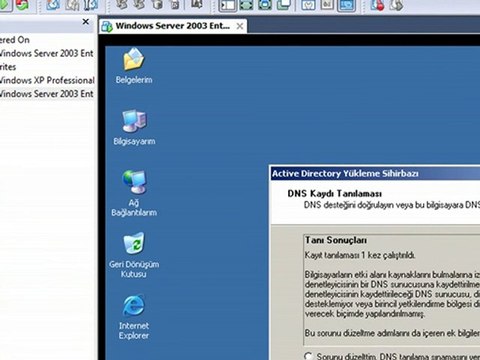The height and width of the screenshot is (360, 480).
Task: Select the 'Sorunu düzelttim' radio option
Action: tap(308, 356)
